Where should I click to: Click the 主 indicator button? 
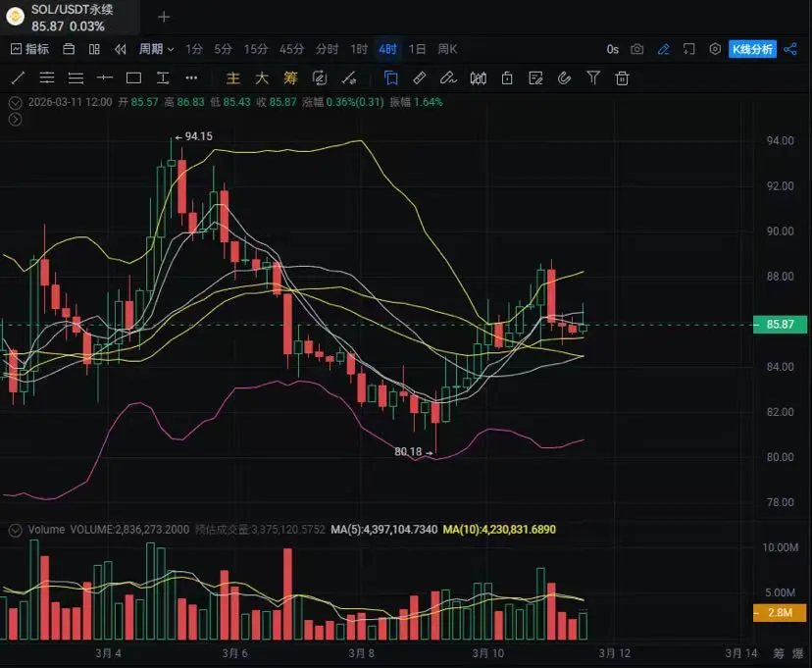(x=233, y=78)
